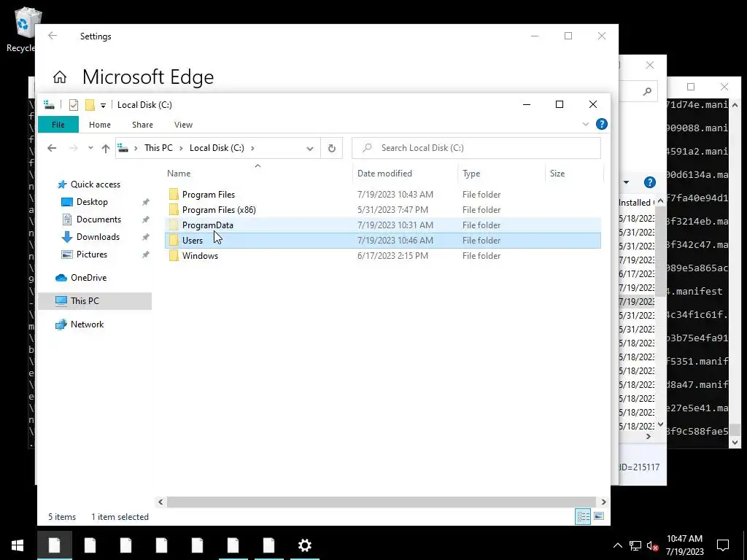Screen dimensions: 747x560
Task: Open the Share ribbon tab
Action: pyautogui.click(x=142, y=125)
